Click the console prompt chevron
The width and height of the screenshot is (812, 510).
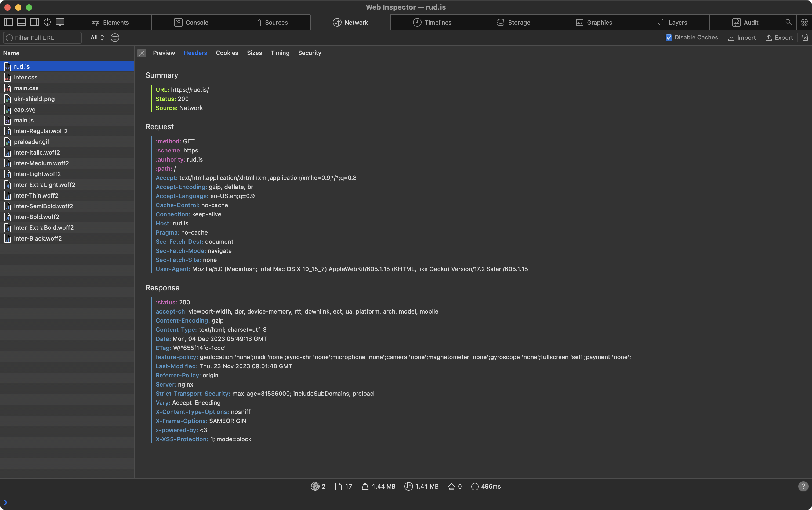point(5,502)
